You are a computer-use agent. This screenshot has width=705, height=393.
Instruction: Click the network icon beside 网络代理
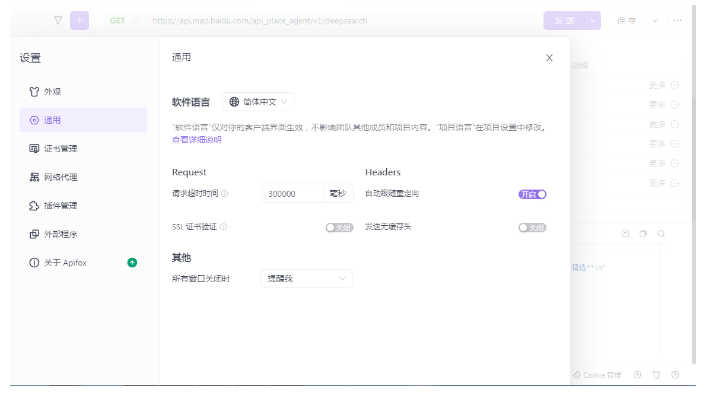(34, 177)
